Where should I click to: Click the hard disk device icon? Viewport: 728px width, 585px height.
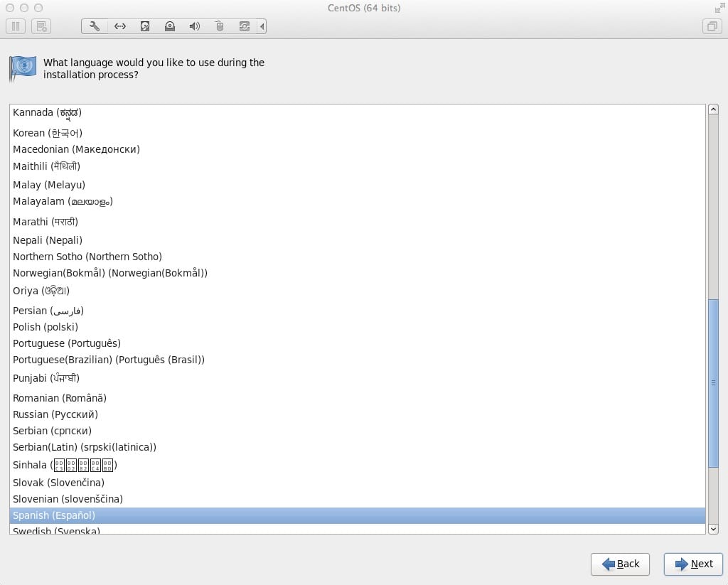[144, 26]
